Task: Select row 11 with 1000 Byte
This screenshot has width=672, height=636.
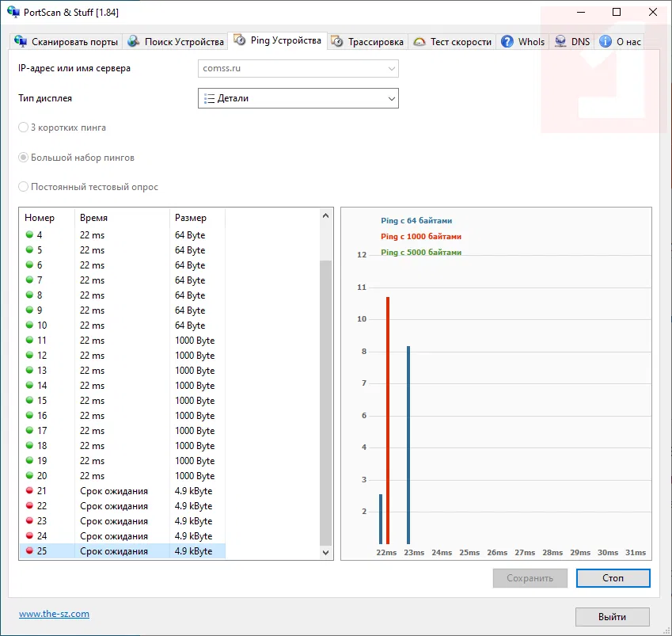Action: click(123, 340)
